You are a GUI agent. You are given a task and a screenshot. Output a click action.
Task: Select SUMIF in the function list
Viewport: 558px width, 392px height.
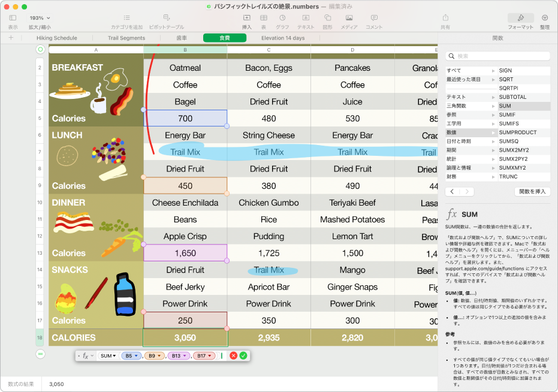point(507,114)
